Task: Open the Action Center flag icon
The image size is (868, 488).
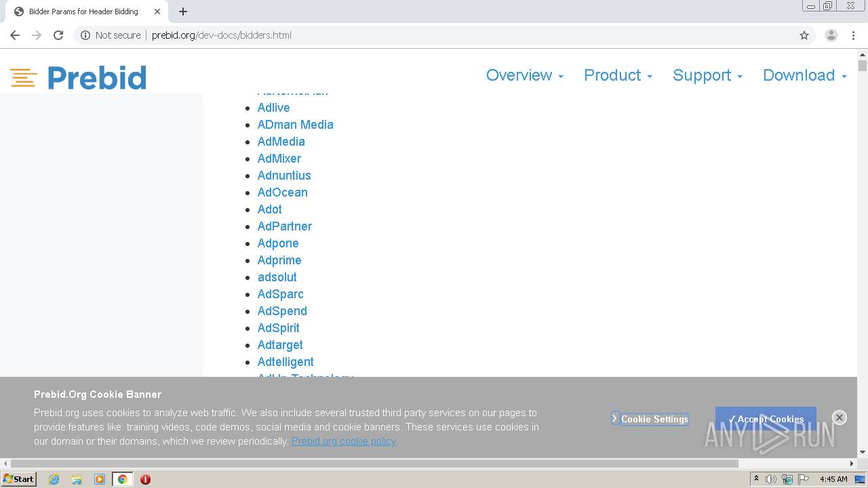Action: pos(804,479)
